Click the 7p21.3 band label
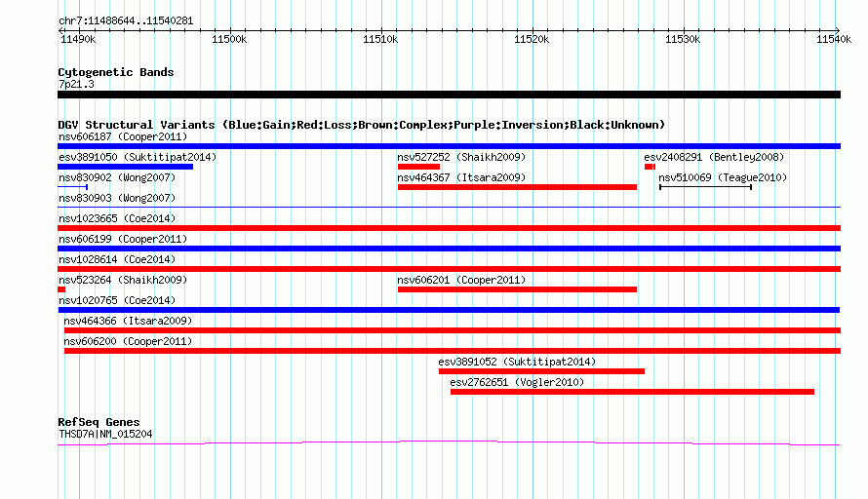The width and height of the screenshot is (868, 499). pos(76,84)
